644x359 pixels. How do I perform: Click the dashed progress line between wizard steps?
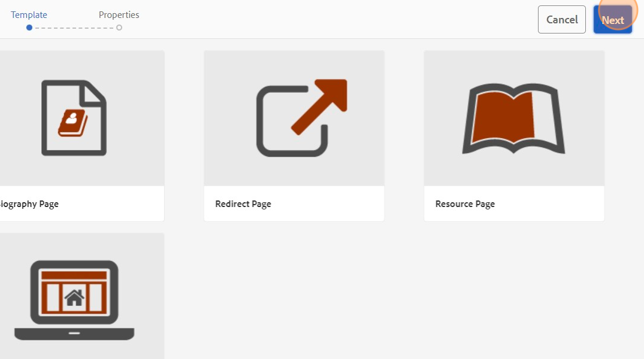coord(74,28)
